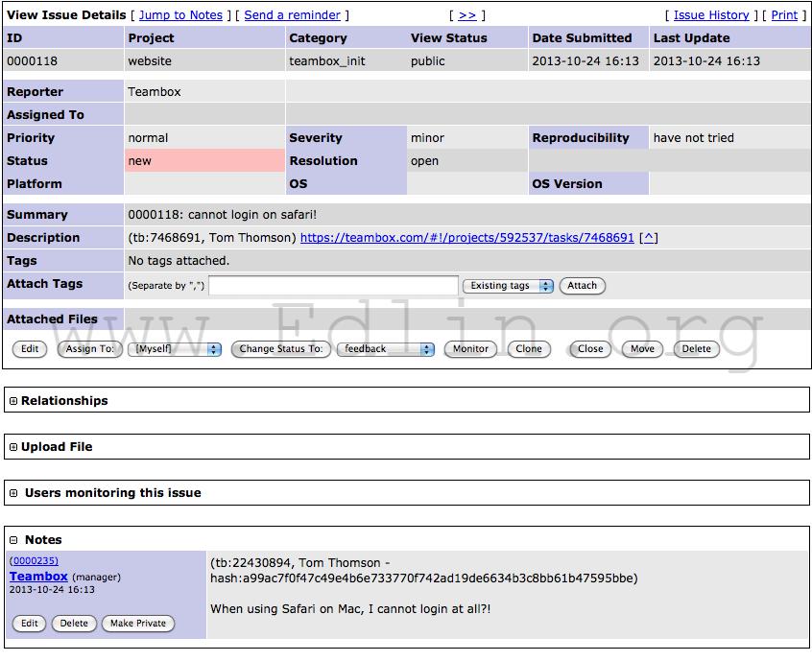812x661 pixels.
Task: Click the 'normal' priority value
Action: click(x=148, y=138)
